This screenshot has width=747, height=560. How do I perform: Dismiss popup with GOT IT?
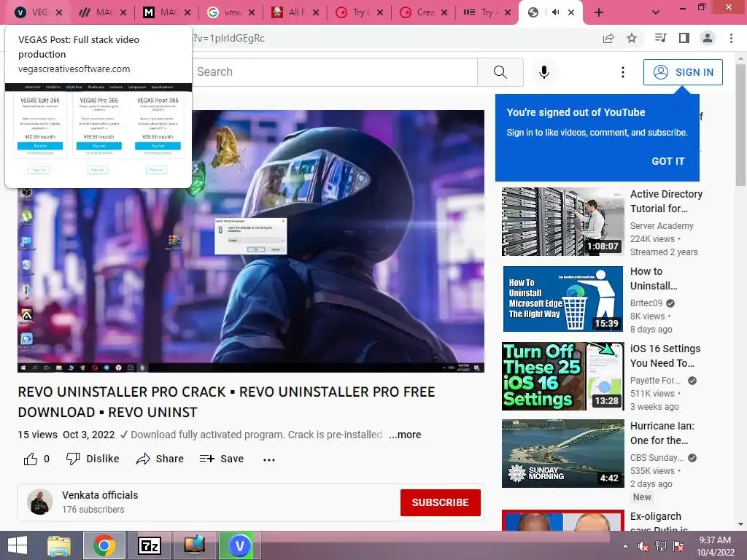tap(668, 161)
